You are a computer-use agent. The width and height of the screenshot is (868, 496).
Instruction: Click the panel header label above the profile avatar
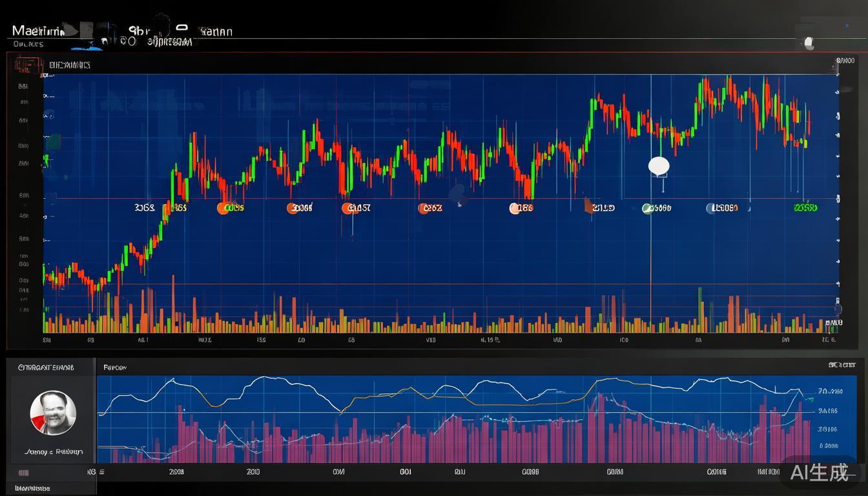[46, 367]
